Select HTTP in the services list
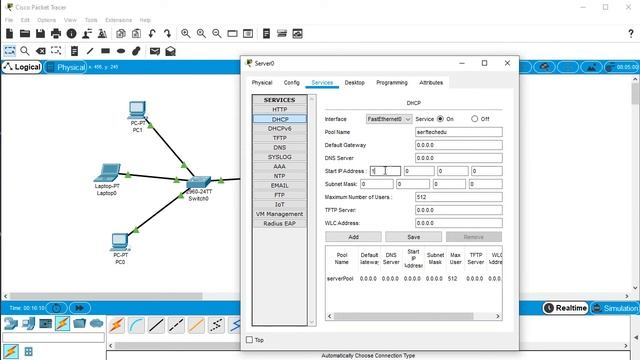The image size is (640, 360). pos(280,109)
